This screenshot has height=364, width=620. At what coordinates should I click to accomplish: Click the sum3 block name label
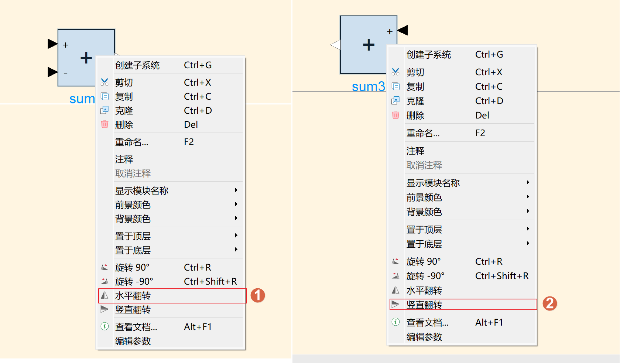[368, 87]
